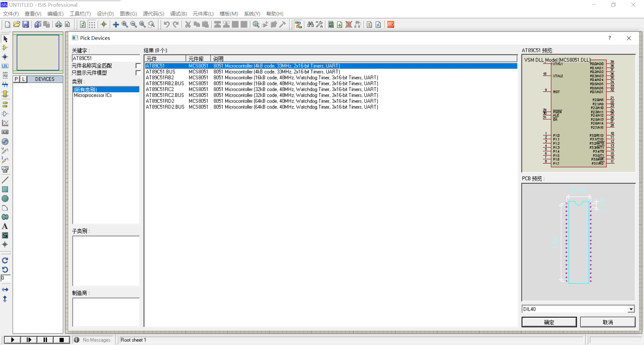Pick the 2D line drawing tool
Viewport: 644px width, 345px height.
point(5,180)
